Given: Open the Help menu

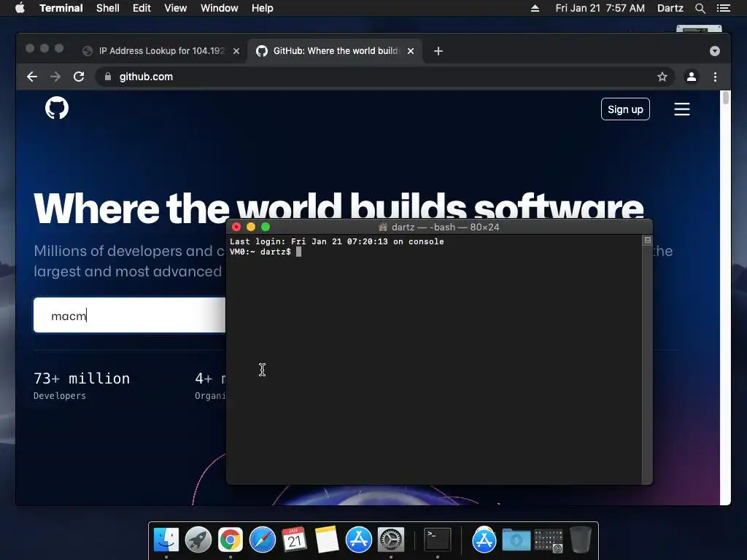Looking at the screenshot, I should [262, 8].
